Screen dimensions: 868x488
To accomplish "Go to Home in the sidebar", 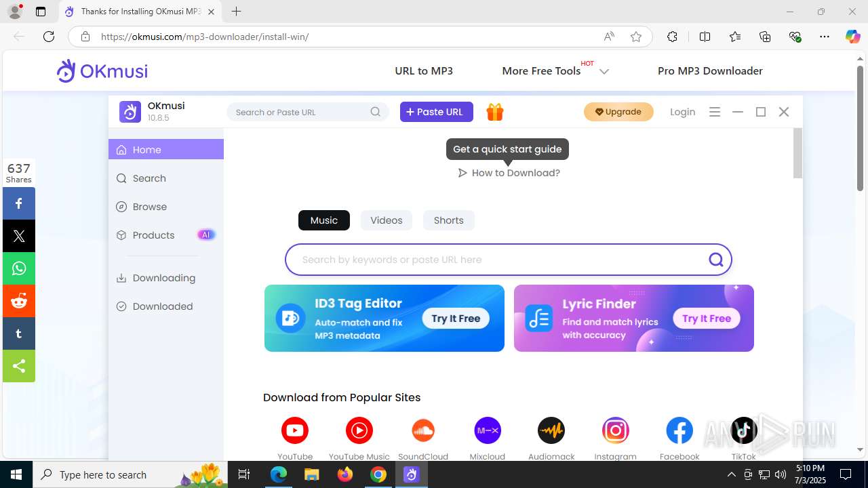I will [166, 149].
